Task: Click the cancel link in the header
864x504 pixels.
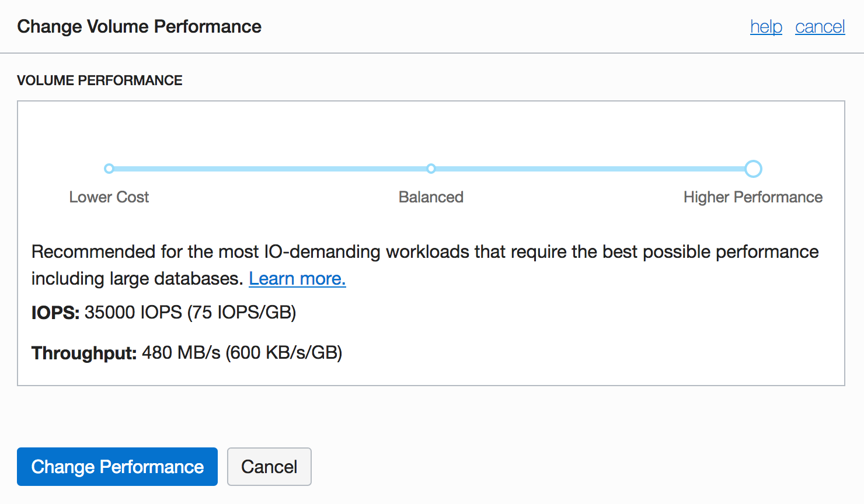Action: click(x=820, y=27)
